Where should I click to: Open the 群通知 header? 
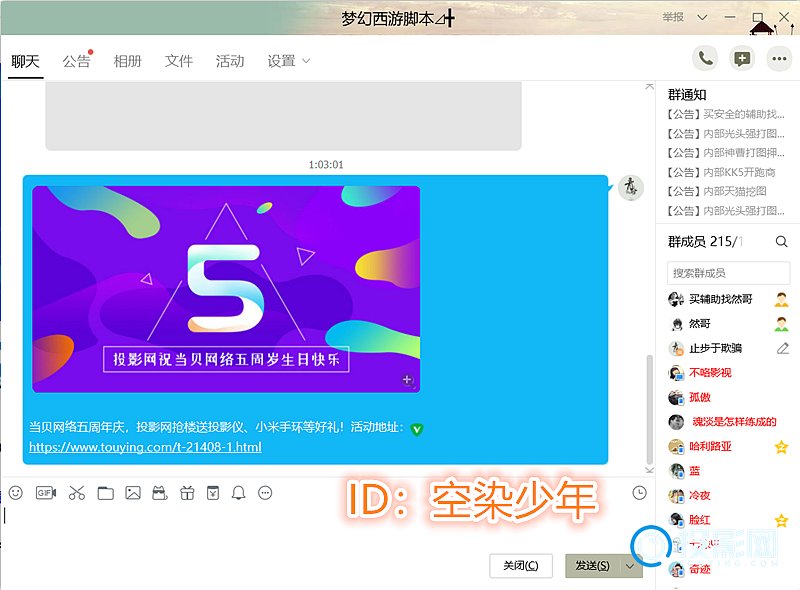687,95
